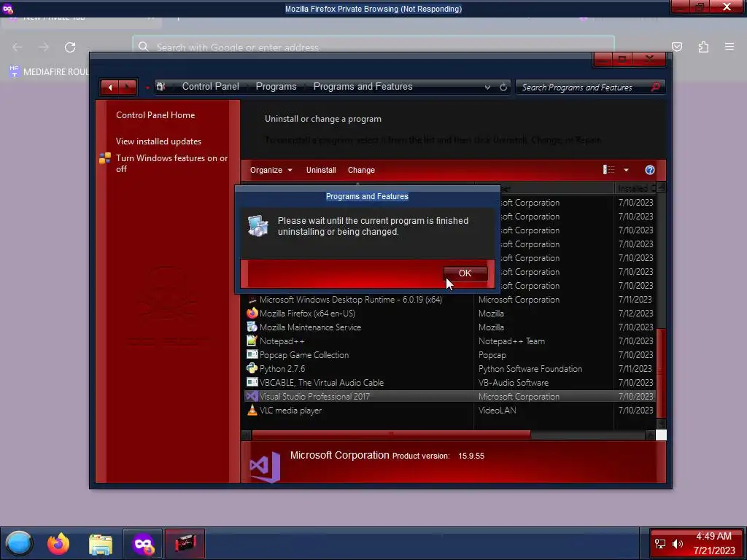Screen dimensions: 747x560
Task: Select VBCABLE, The Virtual Audio Cable entry
Action: [x=321, y=382]
